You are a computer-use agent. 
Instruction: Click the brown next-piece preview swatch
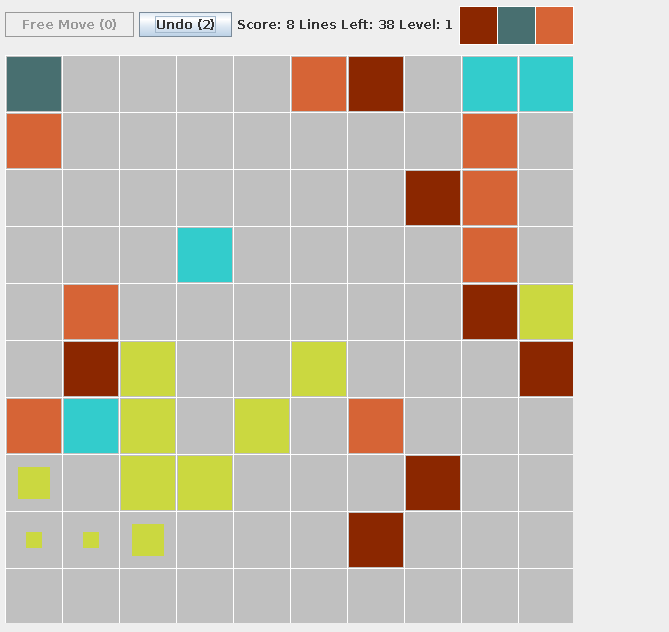(x=478, y=25)
